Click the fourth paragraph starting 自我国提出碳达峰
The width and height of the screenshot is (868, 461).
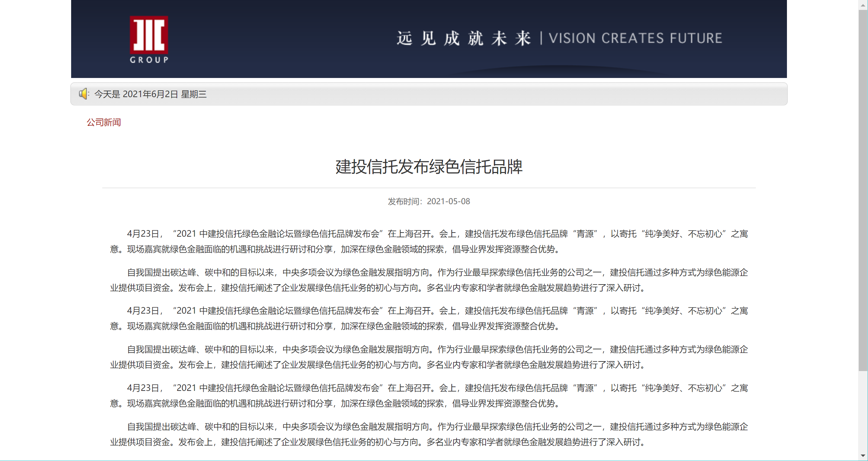tap(429, 357)
